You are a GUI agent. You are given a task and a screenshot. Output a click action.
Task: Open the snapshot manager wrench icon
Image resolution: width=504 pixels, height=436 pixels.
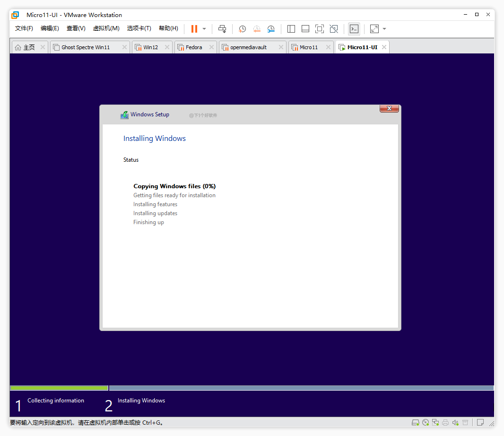(271, 29)
